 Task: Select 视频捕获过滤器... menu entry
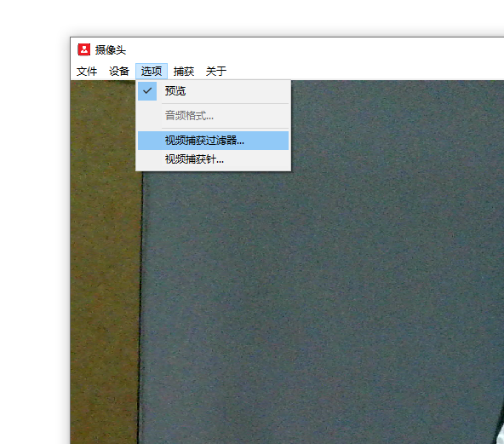coord(214,141)
